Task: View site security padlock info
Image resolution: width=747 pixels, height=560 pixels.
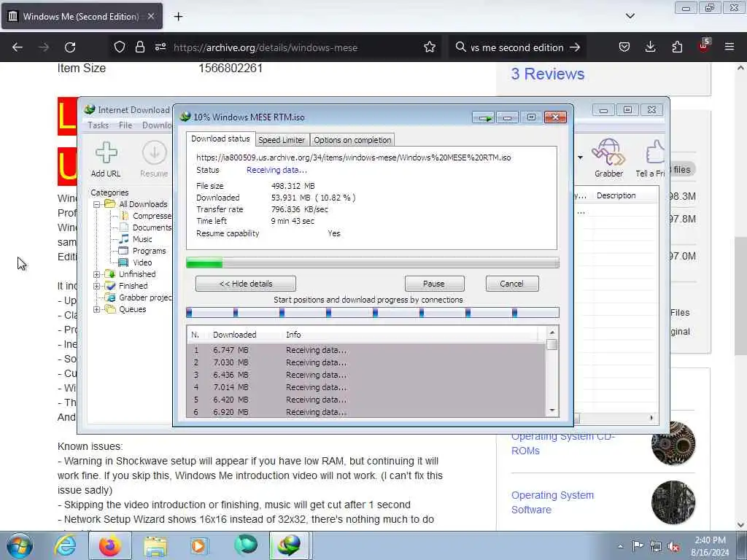Action: tap(139, 47)
